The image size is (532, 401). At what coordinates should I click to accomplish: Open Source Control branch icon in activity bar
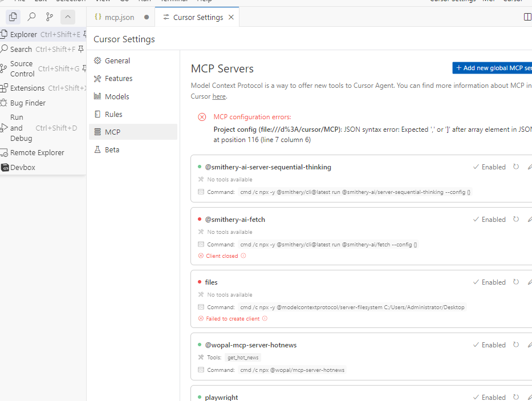50,17
